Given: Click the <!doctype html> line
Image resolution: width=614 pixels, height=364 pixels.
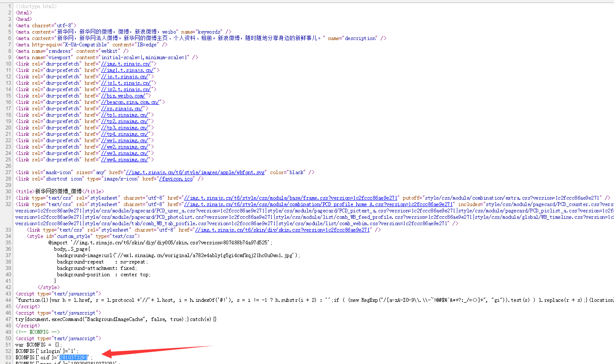Looking at the screenshot, I should (x=36, y=6).
